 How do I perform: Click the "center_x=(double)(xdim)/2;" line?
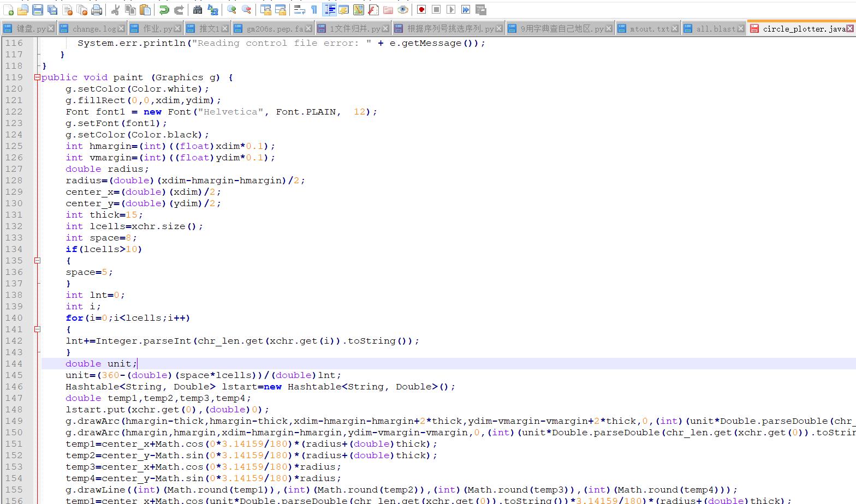(144, 192)
